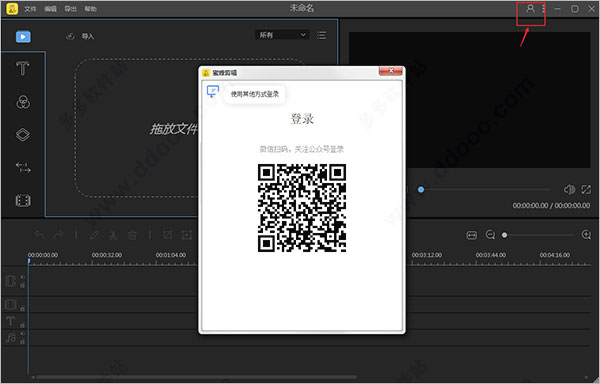
Task: Mute the video track
Action: 22,277
